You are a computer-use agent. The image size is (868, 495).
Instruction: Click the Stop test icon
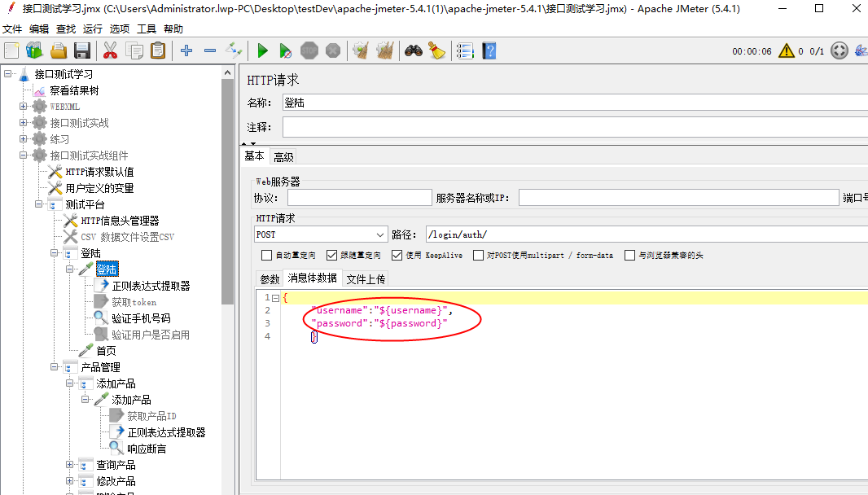[x=309, y=51]
